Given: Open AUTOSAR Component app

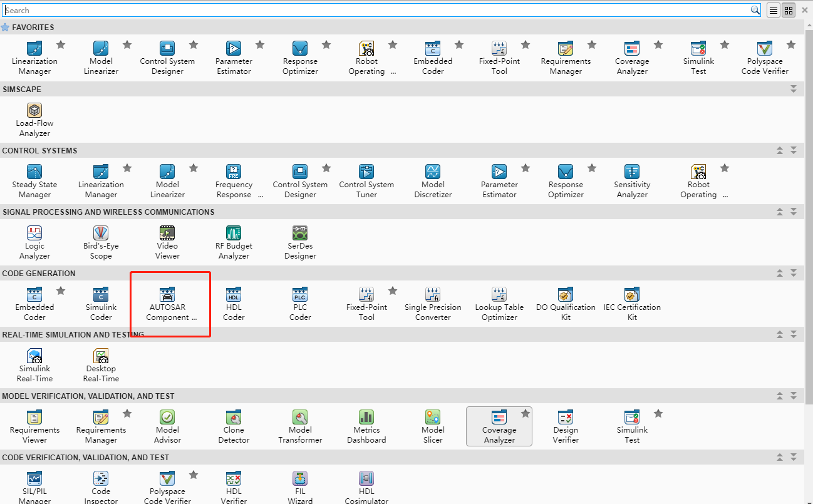Looking at the screenshot, I should pos(167,304).
